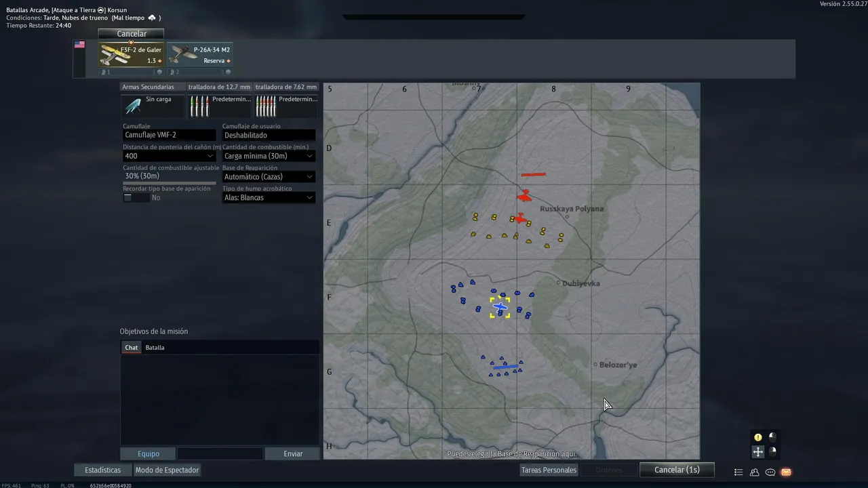
Task: Open the Sin carga secondary weapons selector
Action: coord(153,106)
